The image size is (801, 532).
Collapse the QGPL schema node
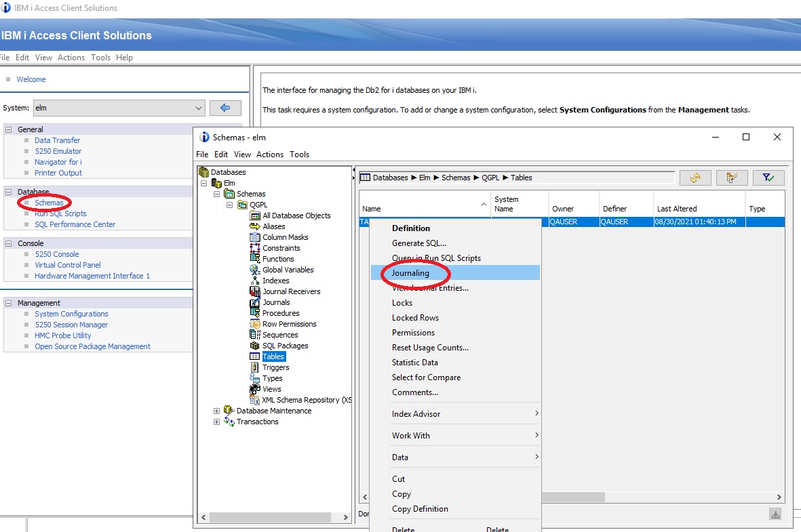pos(230,205)
